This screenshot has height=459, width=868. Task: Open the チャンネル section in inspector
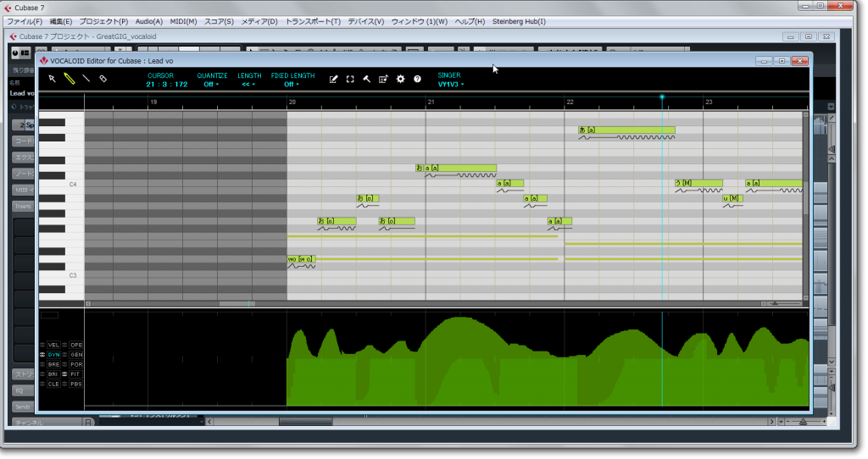point(47,423)
